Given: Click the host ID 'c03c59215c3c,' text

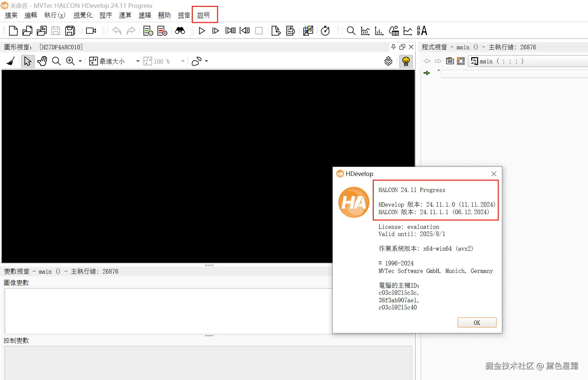Looking at the screenshot, I should [x=399, y=293].
